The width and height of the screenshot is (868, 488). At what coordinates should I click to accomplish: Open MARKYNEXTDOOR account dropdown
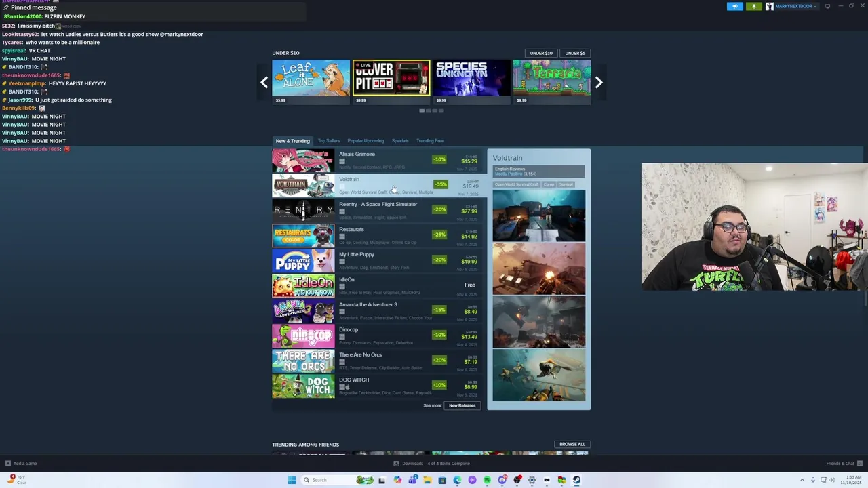(795, 6)
